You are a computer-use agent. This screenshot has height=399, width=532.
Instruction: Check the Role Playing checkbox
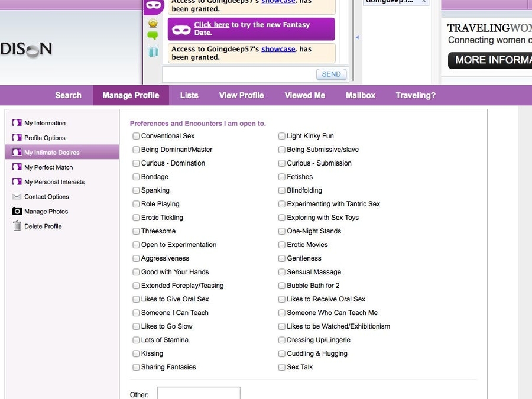point(136,204)
